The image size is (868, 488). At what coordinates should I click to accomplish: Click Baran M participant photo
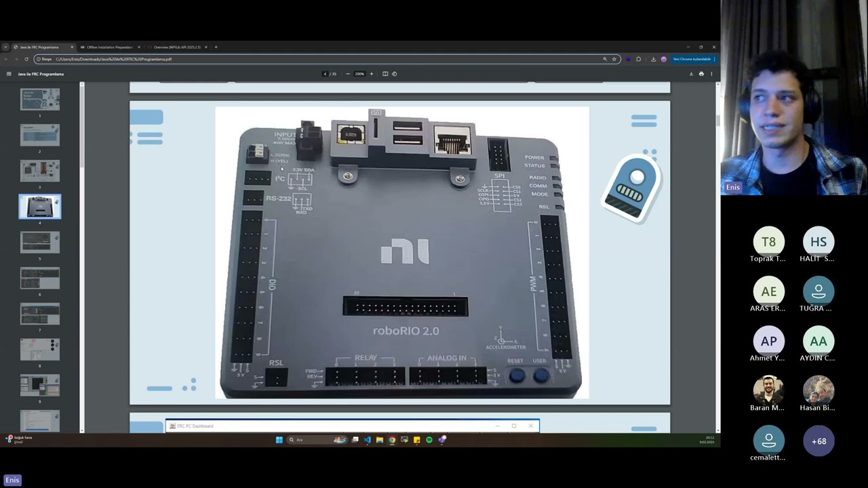768,391
